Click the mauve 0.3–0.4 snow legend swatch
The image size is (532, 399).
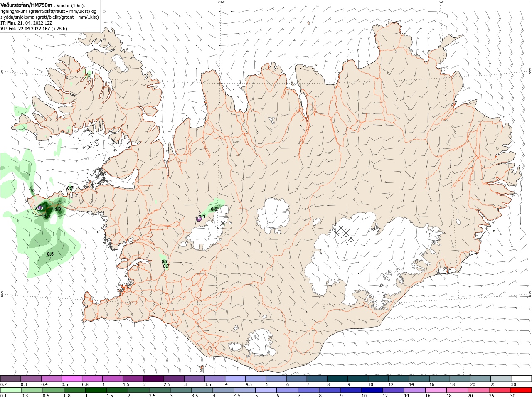coord(31,379)
